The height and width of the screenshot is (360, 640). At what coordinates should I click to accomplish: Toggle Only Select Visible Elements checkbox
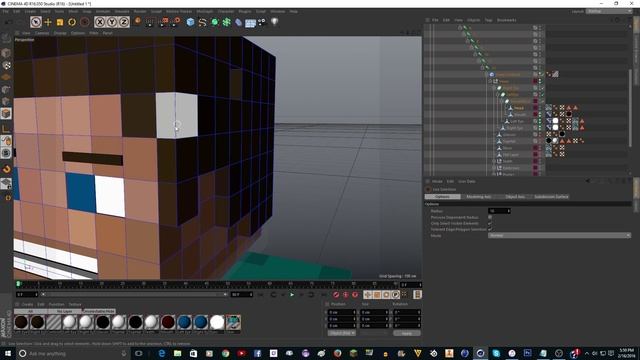(x=490, y=223)
